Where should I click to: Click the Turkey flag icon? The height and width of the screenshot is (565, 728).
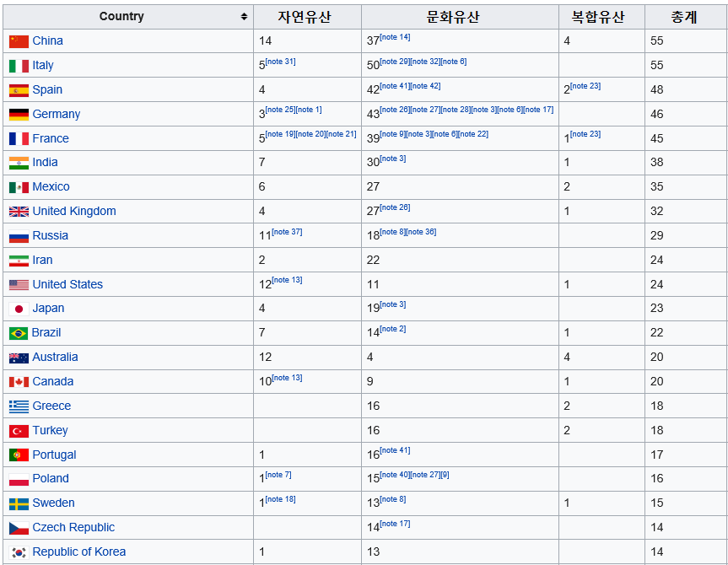click(19, 431)
